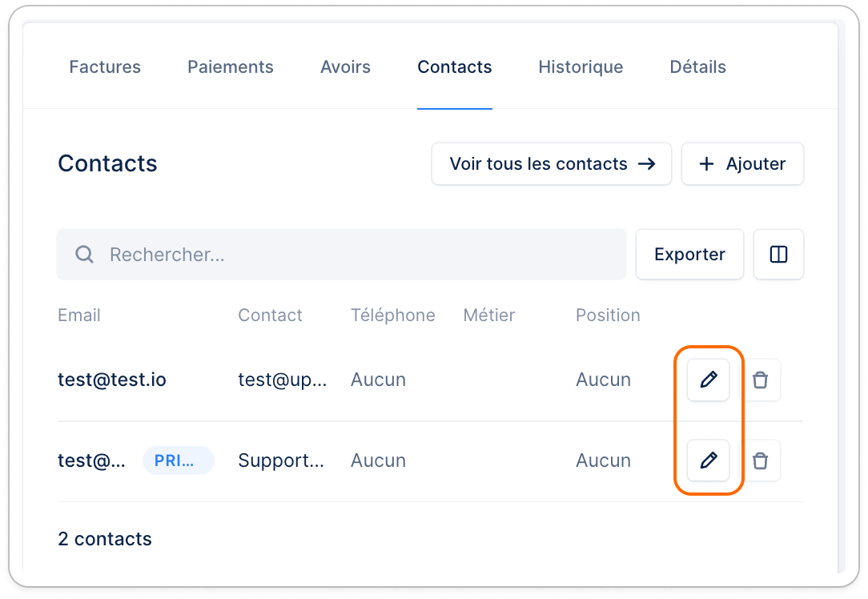Switch to the Factures tab
868x599 pixels.
point(105,67)
